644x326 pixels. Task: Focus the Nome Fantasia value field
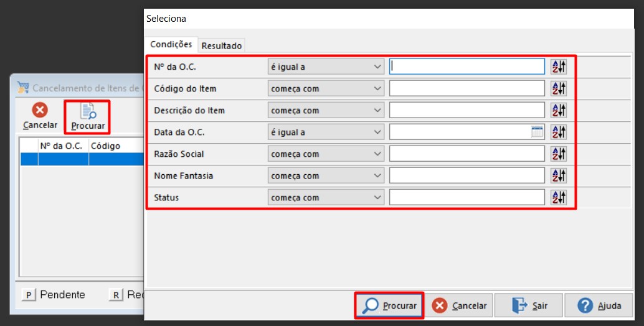pyautogui.click(x=467, y=175)
